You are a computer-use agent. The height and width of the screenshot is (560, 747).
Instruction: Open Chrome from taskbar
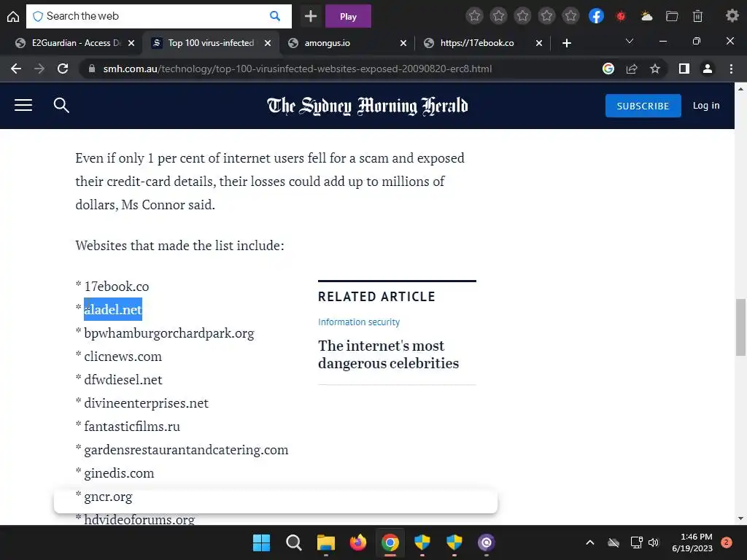pyautogui.click(x=390, y=542)
